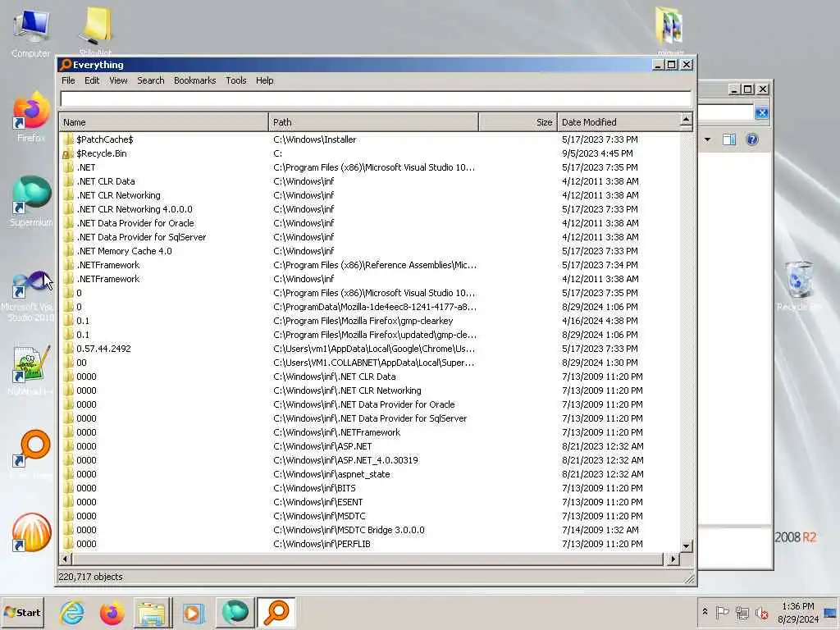This screenshot has width=840, height=630.
Task: Open Firefox from the taskbar
Action: 112,612
